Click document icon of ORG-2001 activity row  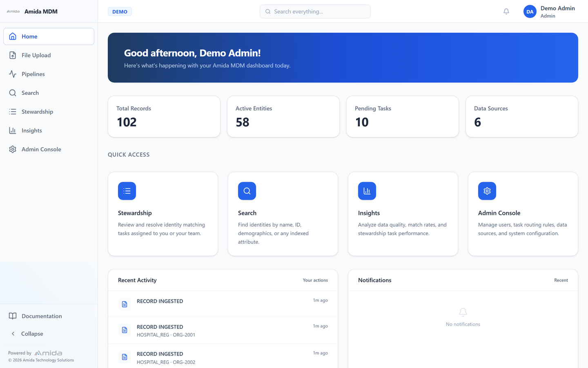125,330
